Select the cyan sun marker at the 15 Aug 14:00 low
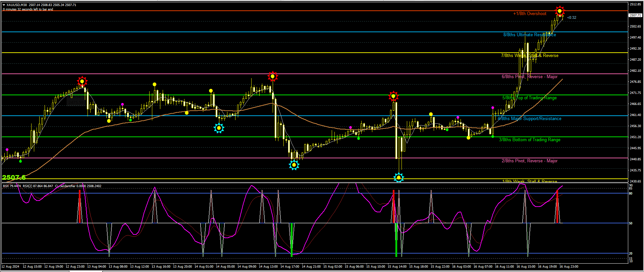644x272 pixels. coord(399,177)
